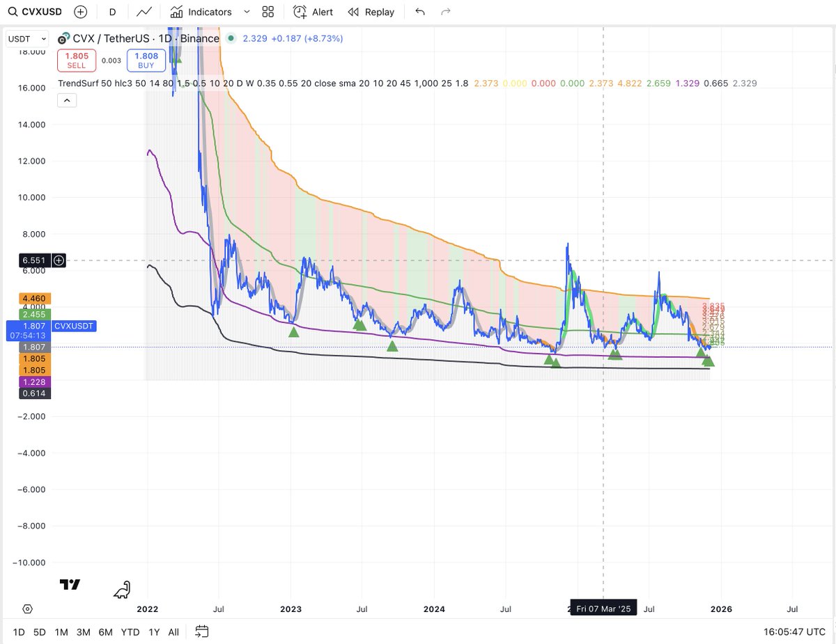The image size is (836, 644).
Task: Create an alert with the Alert clock icon
Action: pos(300,12)
